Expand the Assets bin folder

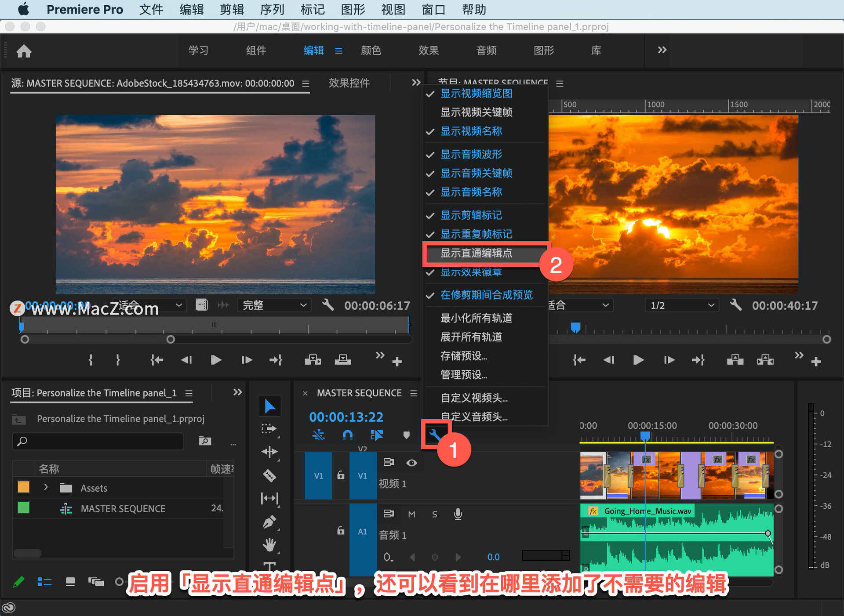tap(46, 487)
